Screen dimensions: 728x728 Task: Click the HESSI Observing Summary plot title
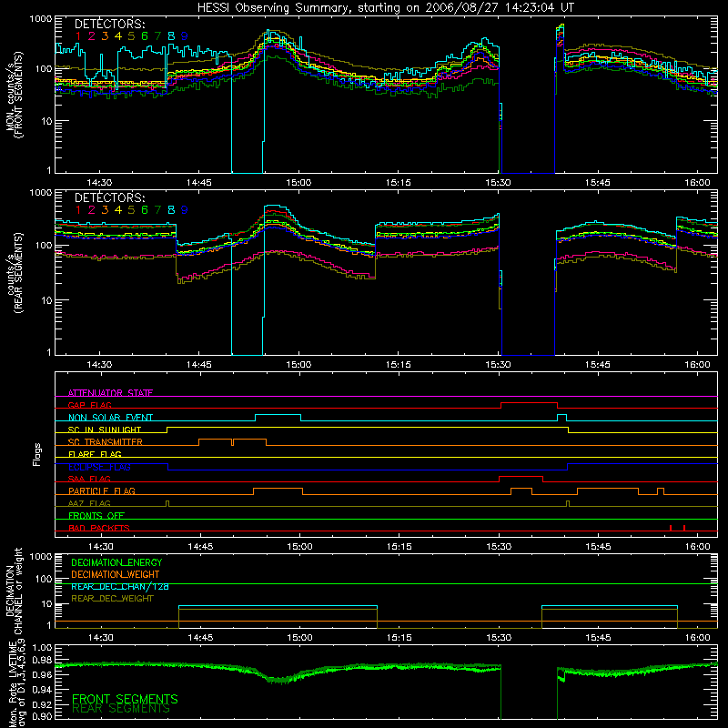(x=386, y=8)
